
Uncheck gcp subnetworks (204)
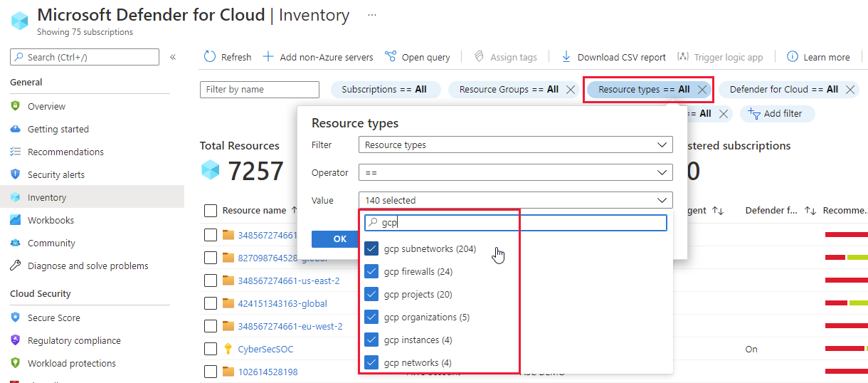coord(371,248)
